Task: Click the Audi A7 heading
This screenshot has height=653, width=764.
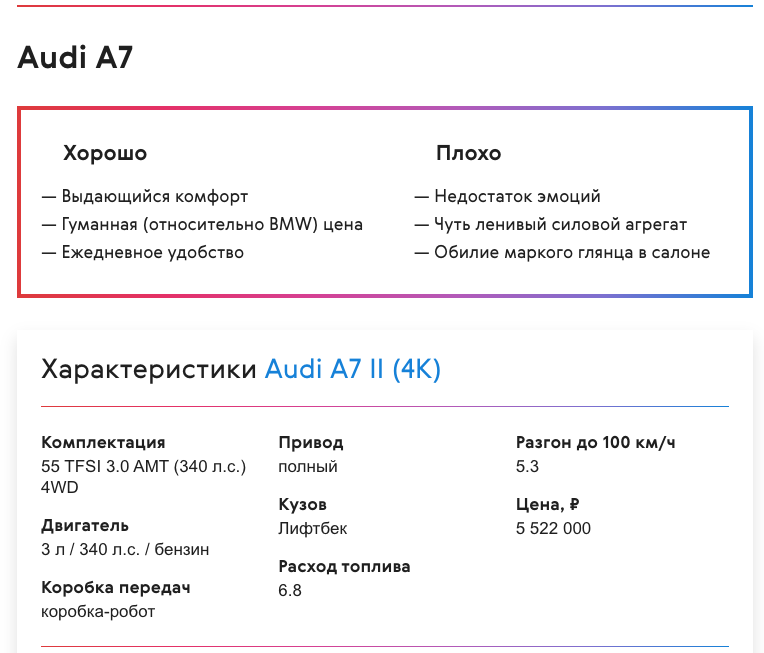Action: coord(75,58)
